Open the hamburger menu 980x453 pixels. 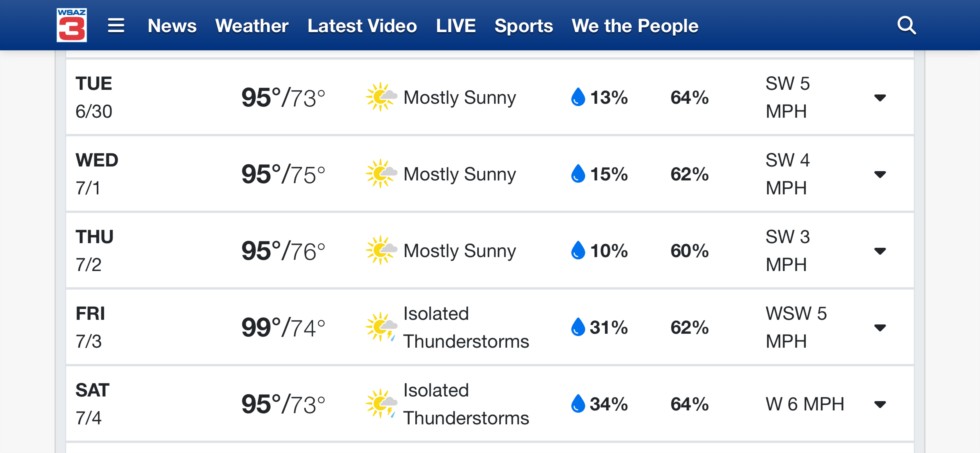[116, 26]
